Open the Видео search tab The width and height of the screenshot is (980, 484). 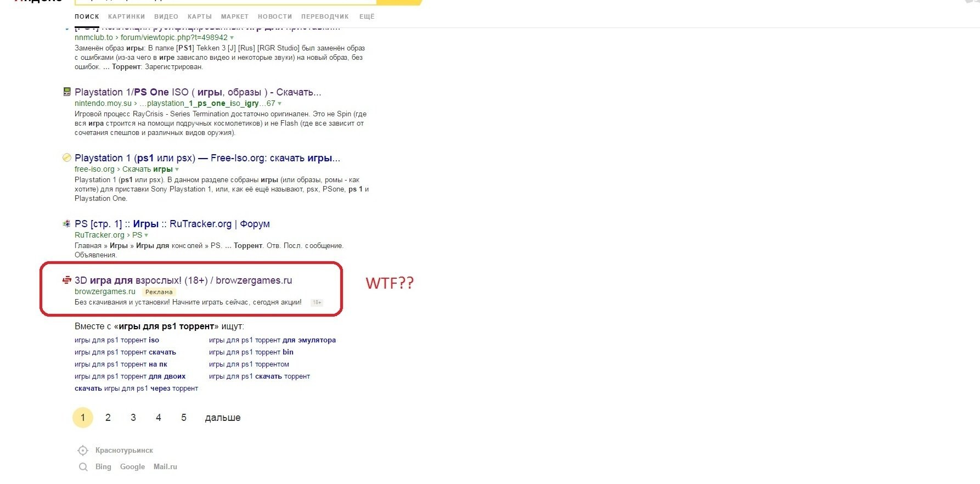pos(166,16)
